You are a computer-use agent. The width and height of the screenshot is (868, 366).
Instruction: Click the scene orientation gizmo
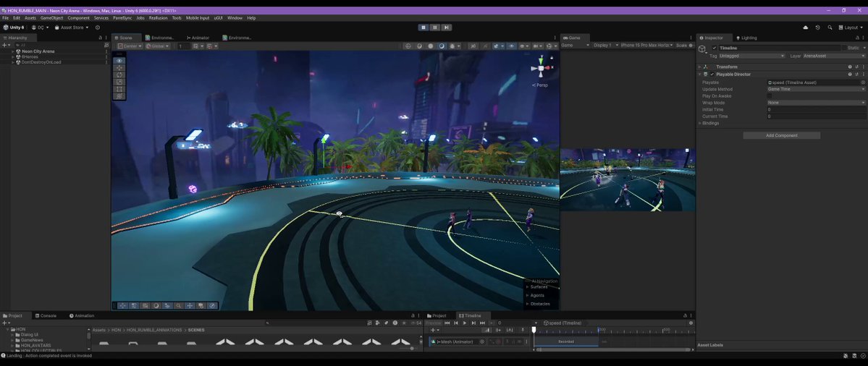tap(541, 68)
